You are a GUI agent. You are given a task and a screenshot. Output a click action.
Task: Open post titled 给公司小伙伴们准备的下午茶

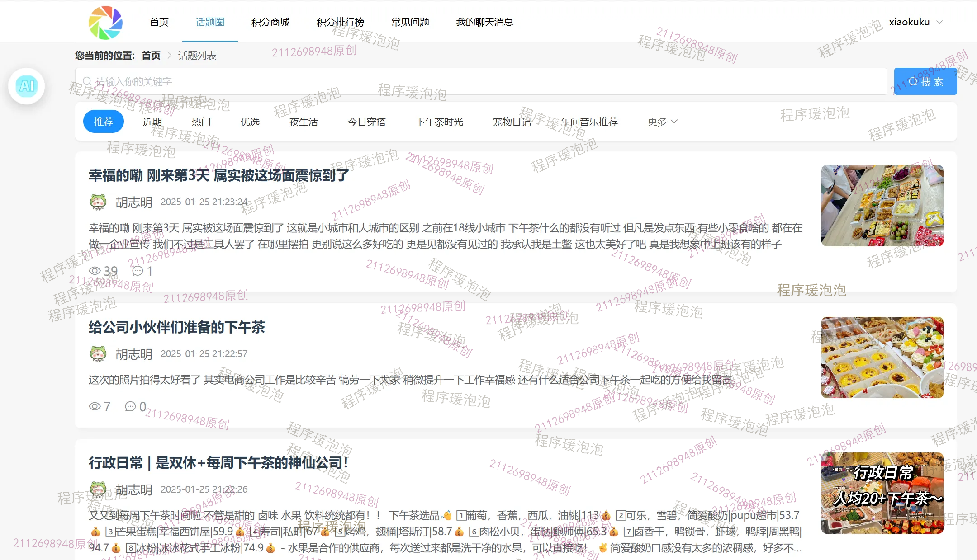(x=177, y=327)
